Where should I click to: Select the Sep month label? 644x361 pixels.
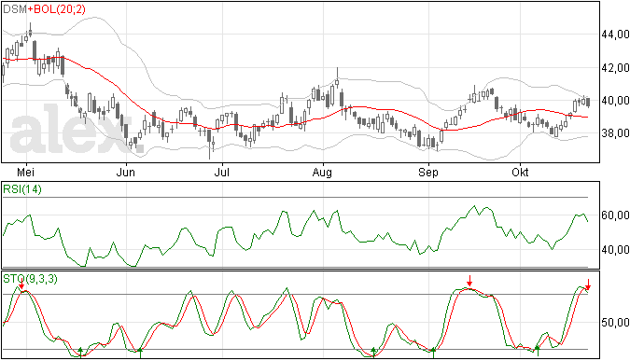pyautogui.click(x=428, y=173)
